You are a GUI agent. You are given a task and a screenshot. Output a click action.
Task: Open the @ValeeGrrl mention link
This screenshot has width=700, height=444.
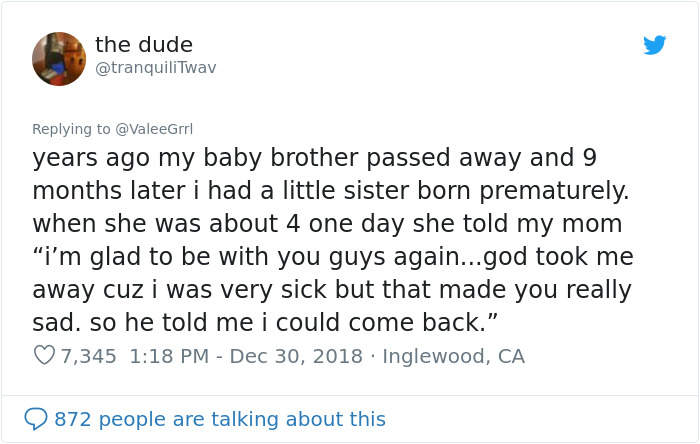[x=153, y=128]
